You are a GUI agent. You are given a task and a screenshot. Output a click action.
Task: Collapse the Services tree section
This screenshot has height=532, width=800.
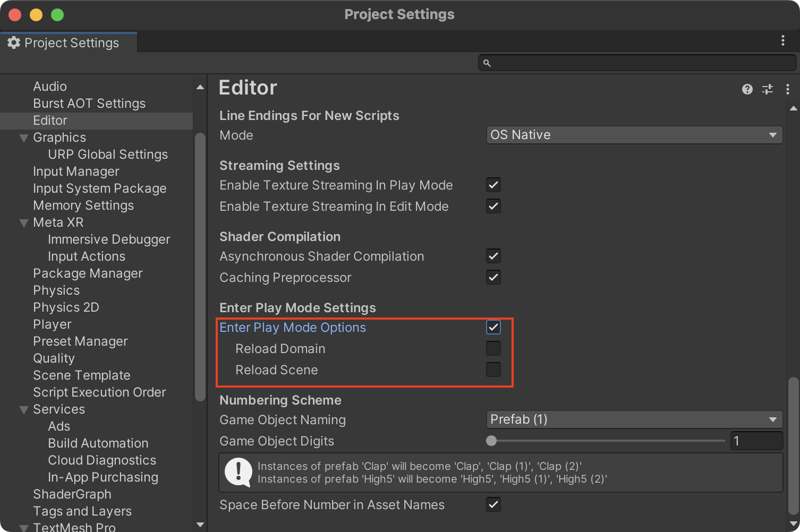(x=24, y=409)
